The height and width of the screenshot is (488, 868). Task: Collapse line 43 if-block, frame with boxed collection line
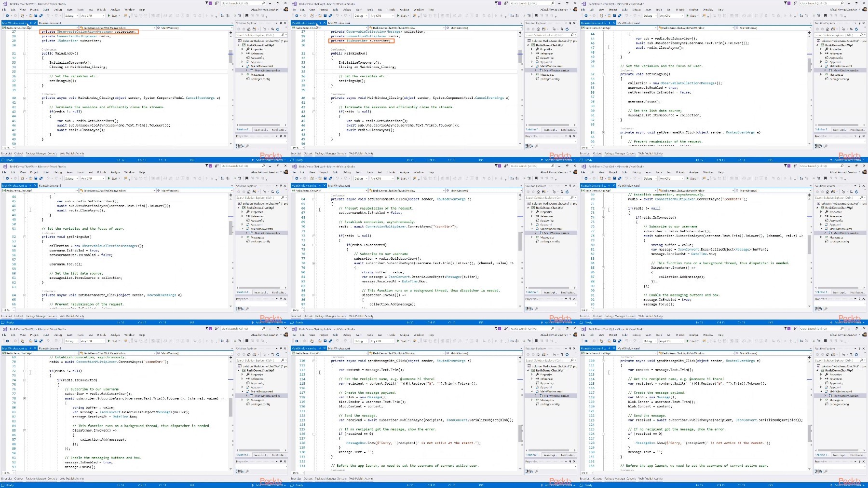(x=25, y=112)
